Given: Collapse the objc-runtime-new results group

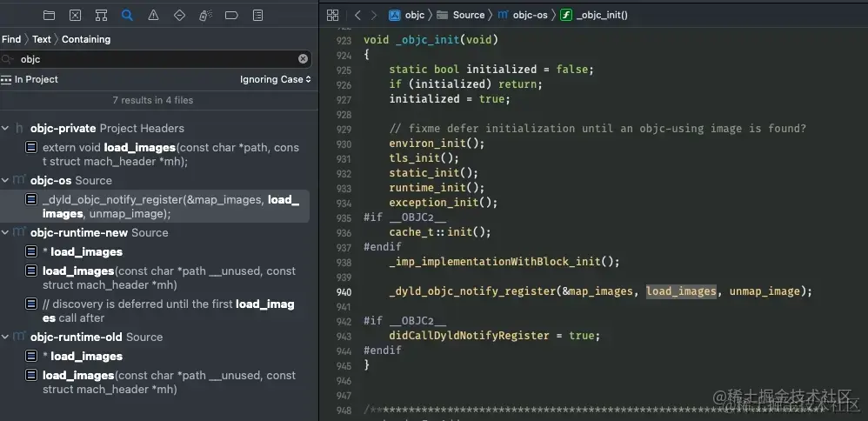Looking at the screenshot, I should click(x=5, y=232).
